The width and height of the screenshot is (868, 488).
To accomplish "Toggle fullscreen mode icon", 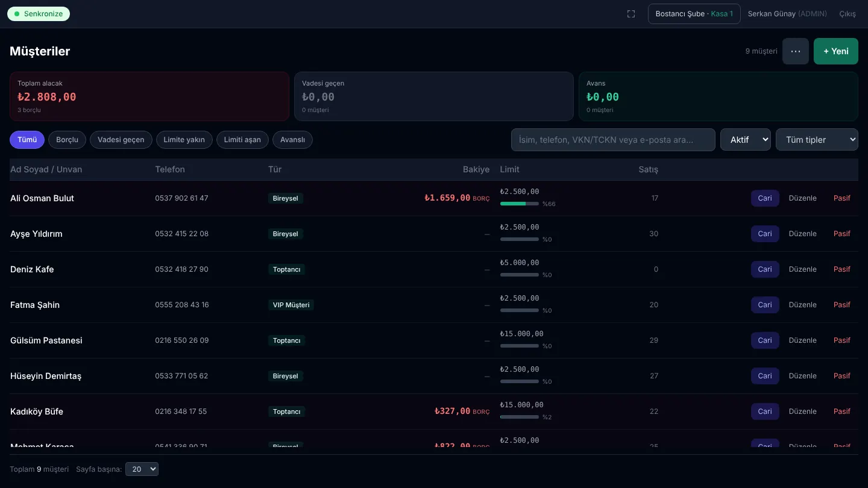I will pyautogui.click(x=631, y=14).
